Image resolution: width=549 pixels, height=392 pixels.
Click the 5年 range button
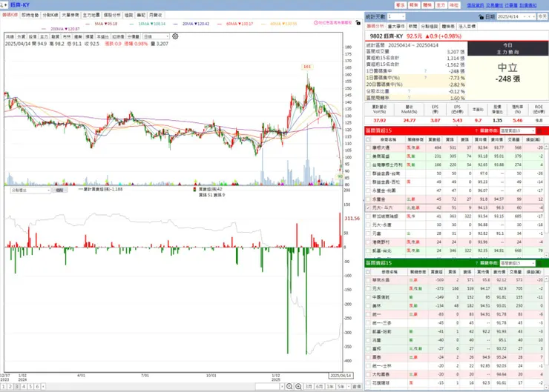tap(341, 386)
